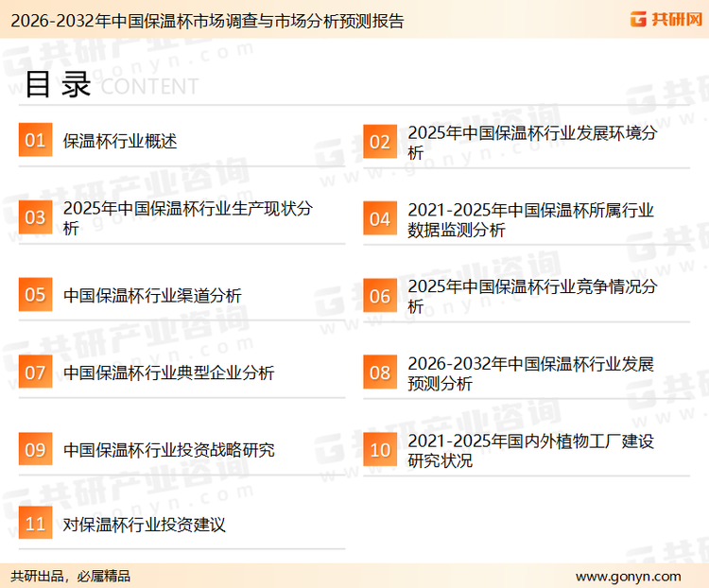Click the orange 08 number badge
Viewport: 709px width, 588px height.
380,372
